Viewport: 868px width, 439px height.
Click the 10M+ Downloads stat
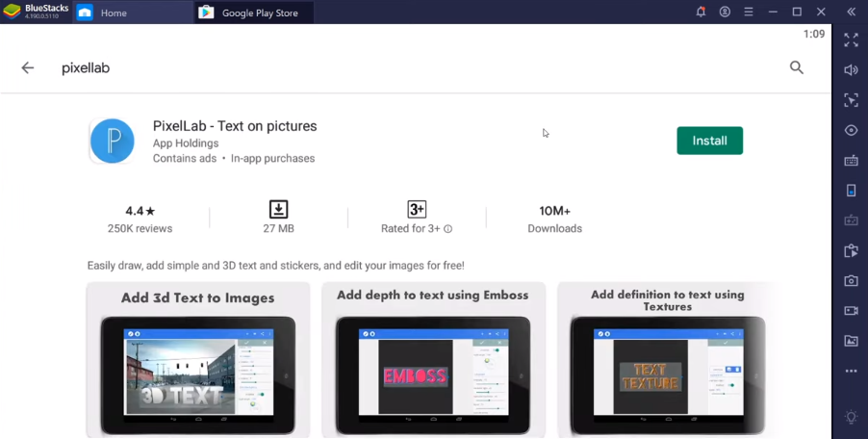(554, 219)
